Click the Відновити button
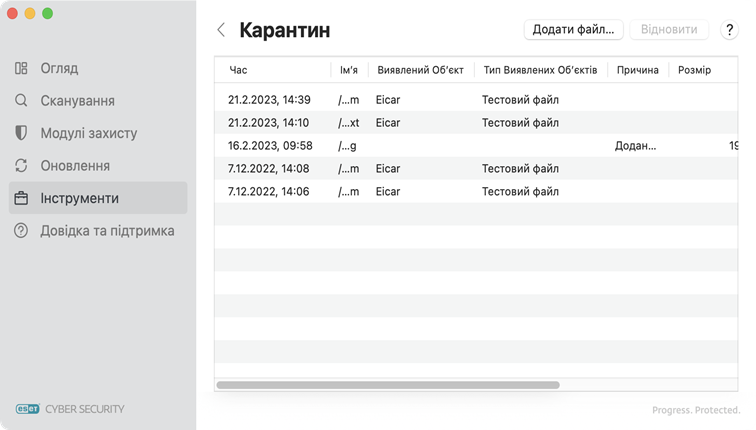The width and height of the screenshot is (756, 430). pyautogui.click(x=669, y=30)
